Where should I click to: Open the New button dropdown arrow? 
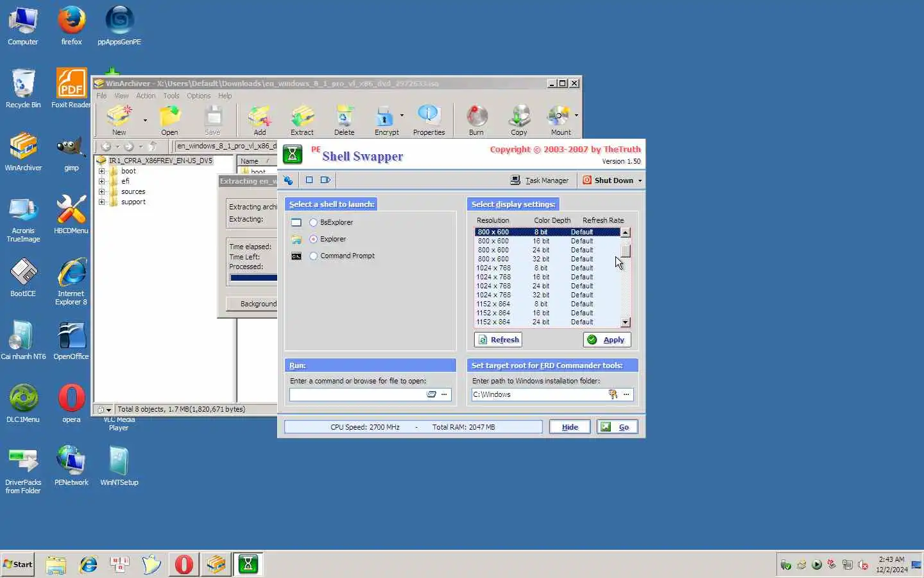[145, 120]
